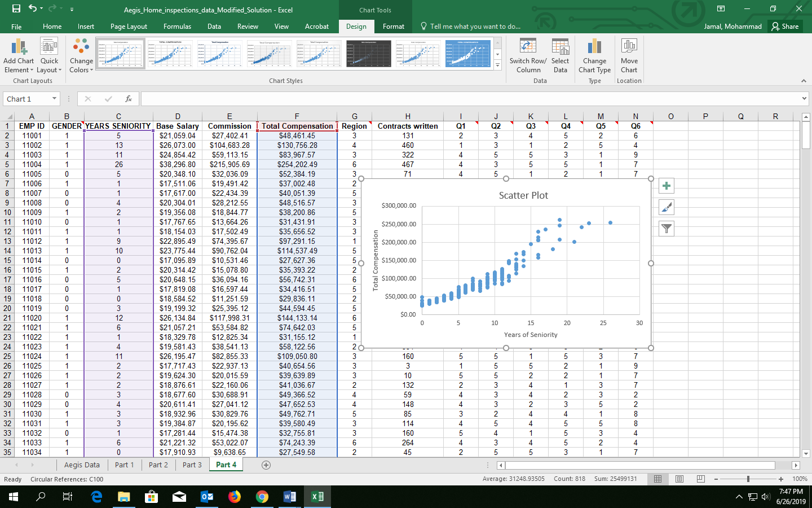
Task: Select the Total Compensation vertical axis title
Action: [x=376, y=261]
